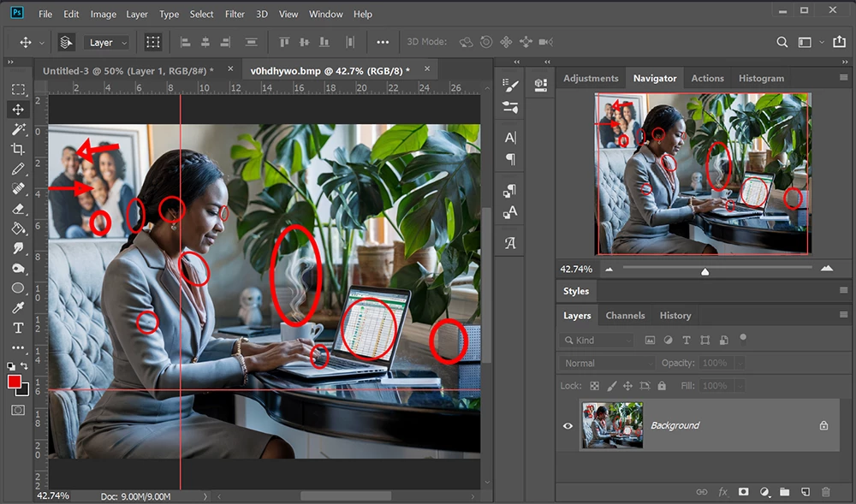Select the Pencil tool in toolbox
This screenshot has width=856, height=504.
(18, 169)
